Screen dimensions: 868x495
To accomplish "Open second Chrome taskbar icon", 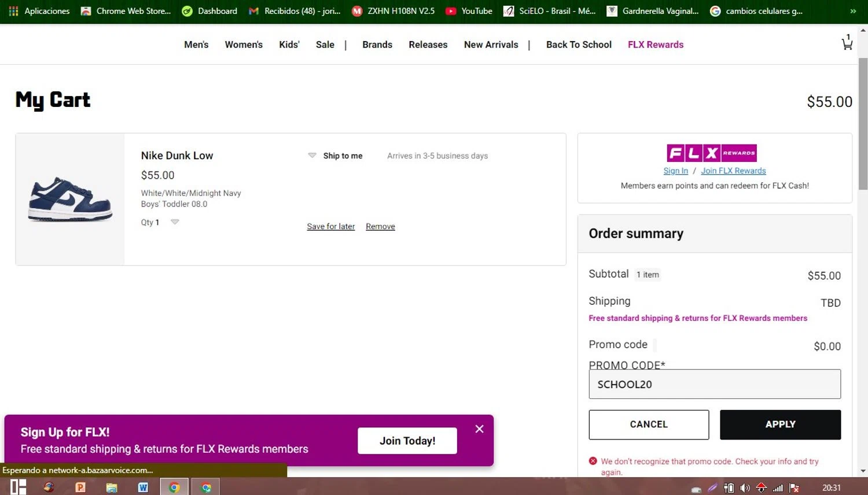I will click(x=206, y=487).
